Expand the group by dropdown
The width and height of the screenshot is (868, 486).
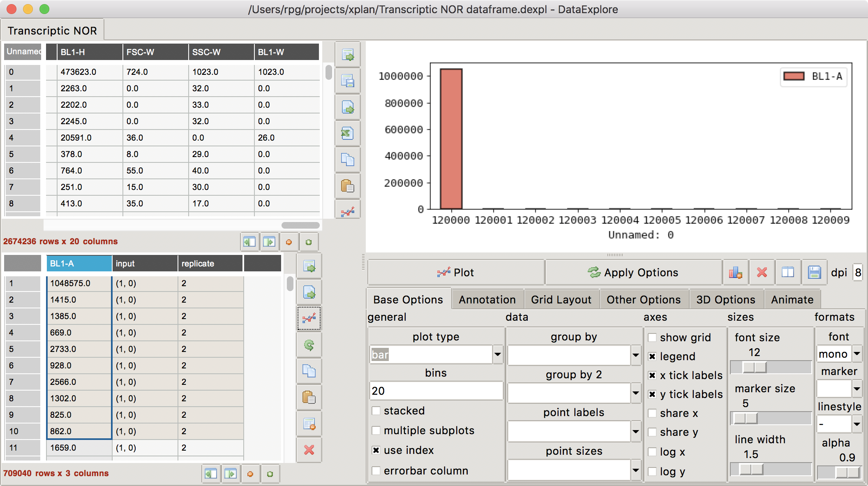636,354
